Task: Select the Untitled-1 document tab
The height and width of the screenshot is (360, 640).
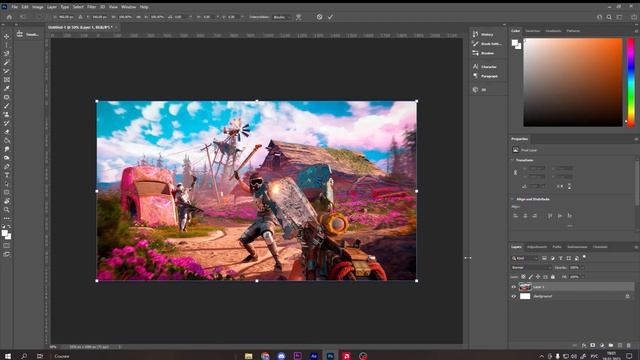Action: click(80, 27)
